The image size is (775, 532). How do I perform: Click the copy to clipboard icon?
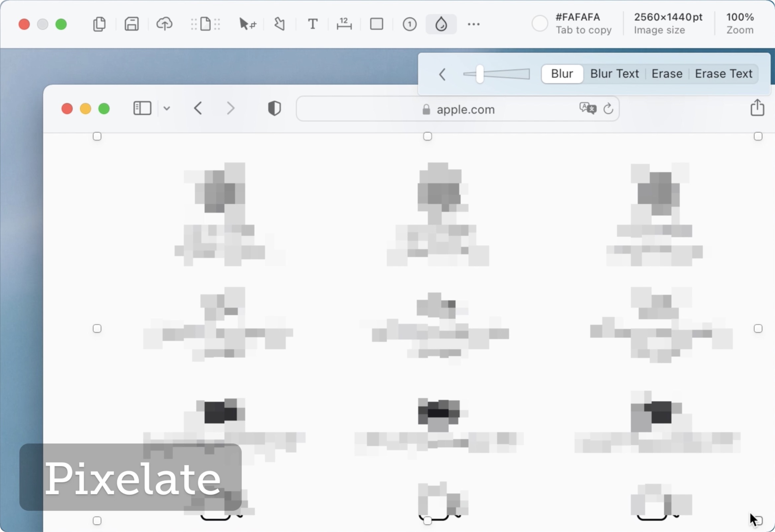(99, 24)
